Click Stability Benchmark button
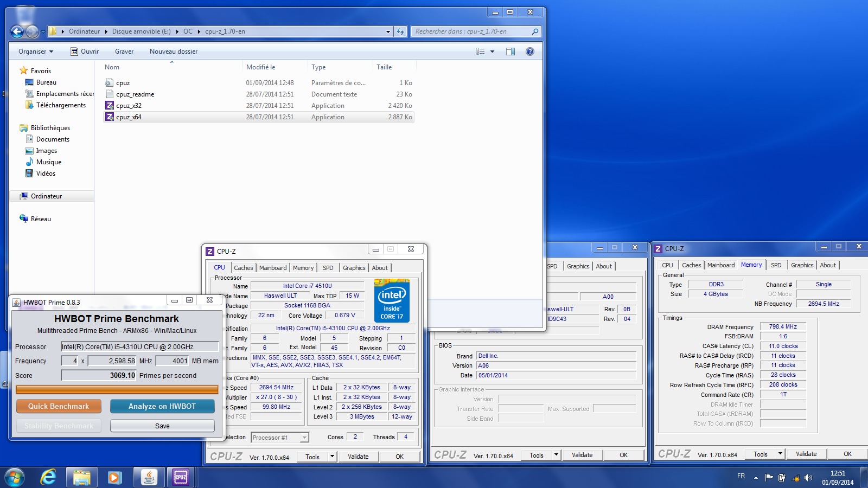 pyautogui.click(x=59, y=426)
